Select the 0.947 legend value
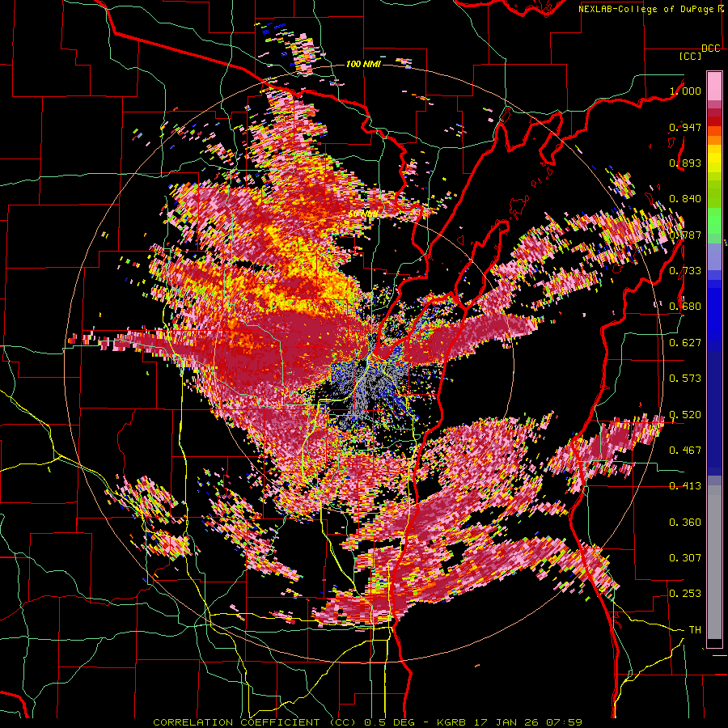This screenshot has width=728, height=728. (685, 127)
